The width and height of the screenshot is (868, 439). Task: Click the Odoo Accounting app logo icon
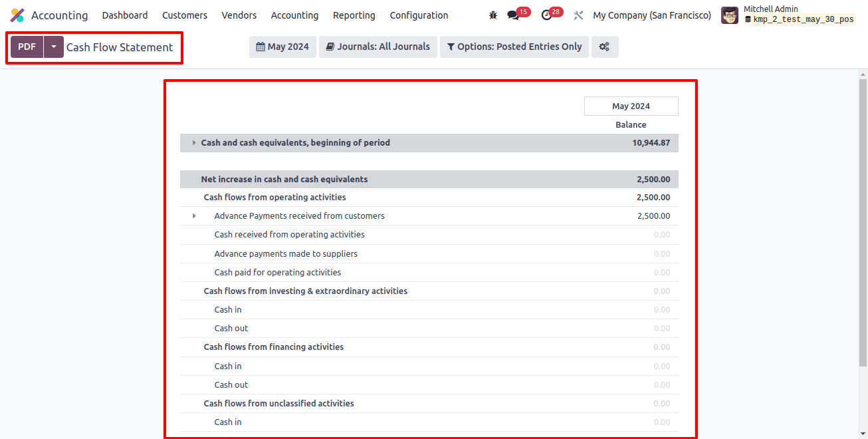point(17,15)
